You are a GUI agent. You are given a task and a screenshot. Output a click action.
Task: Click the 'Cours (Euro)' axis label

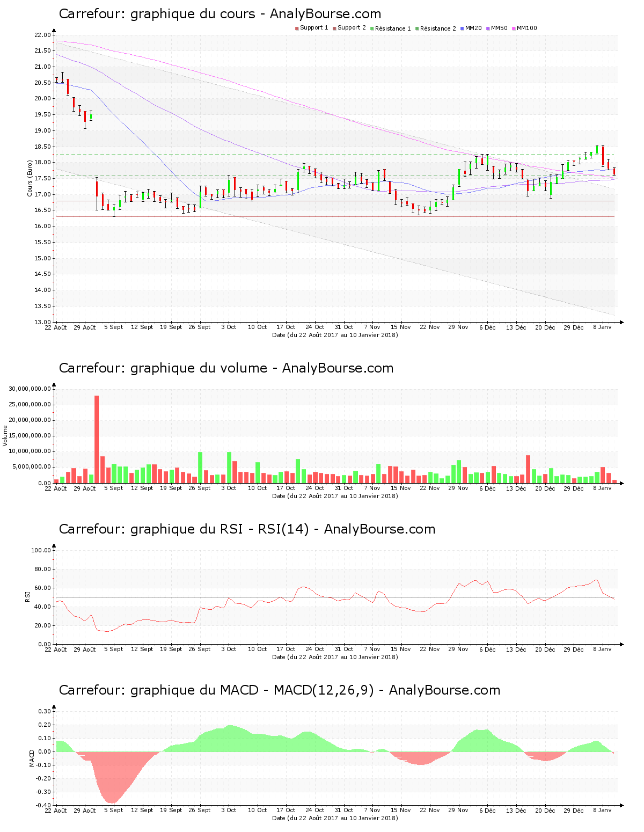coord(30,178)
